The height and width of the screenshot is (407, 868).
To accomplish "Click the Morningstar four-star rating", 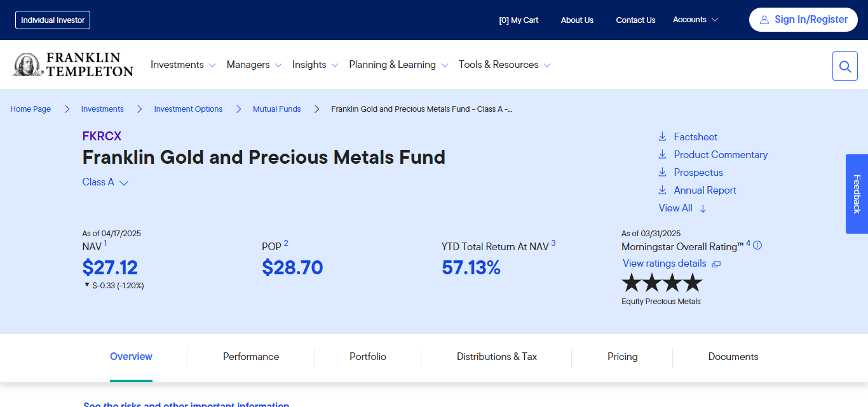I will coord(661,283).
